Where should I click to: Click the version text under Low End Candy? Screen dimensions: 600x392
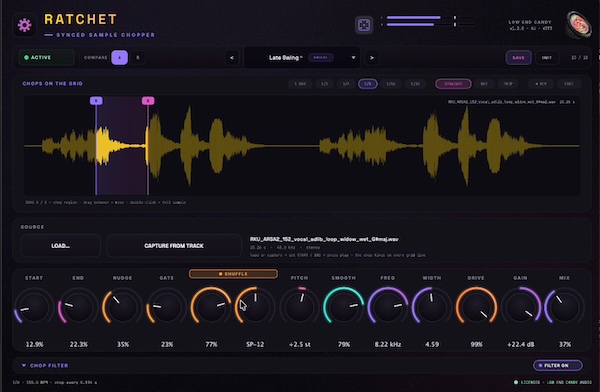click(x=530, y=28)
